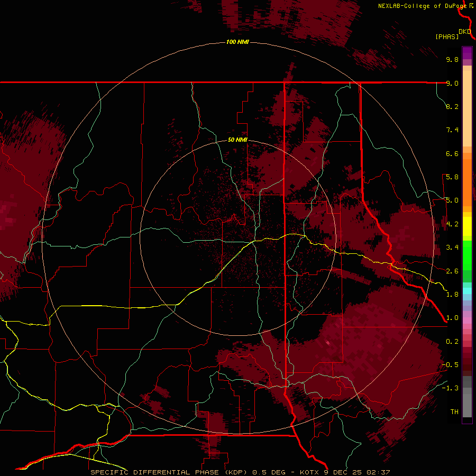The width and height of the screenshot is (476, 476).
Task: Click the DKD label above the color scale
Action: click(x=465, y=32)
